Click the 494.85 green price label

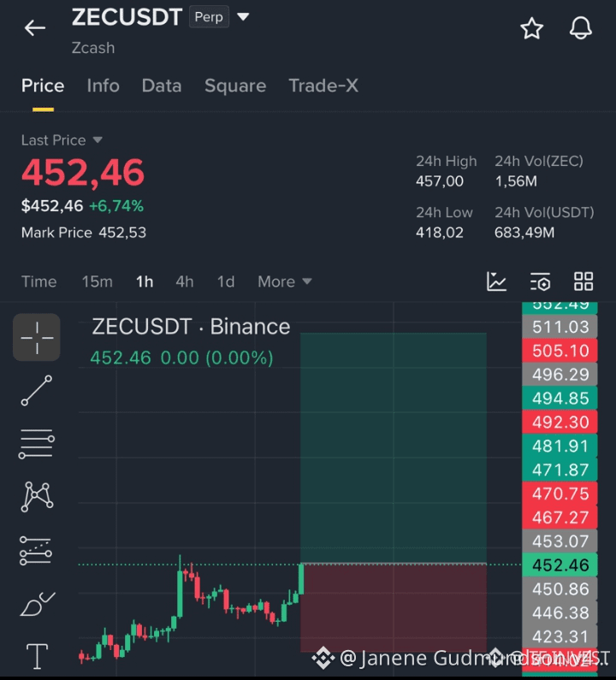point(560,399)
